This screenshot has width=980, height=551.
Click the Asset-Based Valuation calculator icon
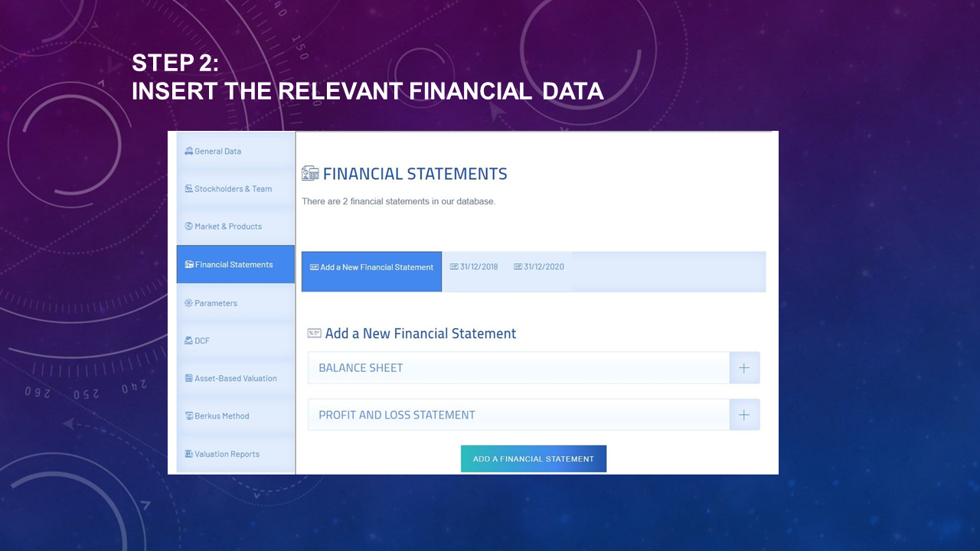tap(188, 378)
